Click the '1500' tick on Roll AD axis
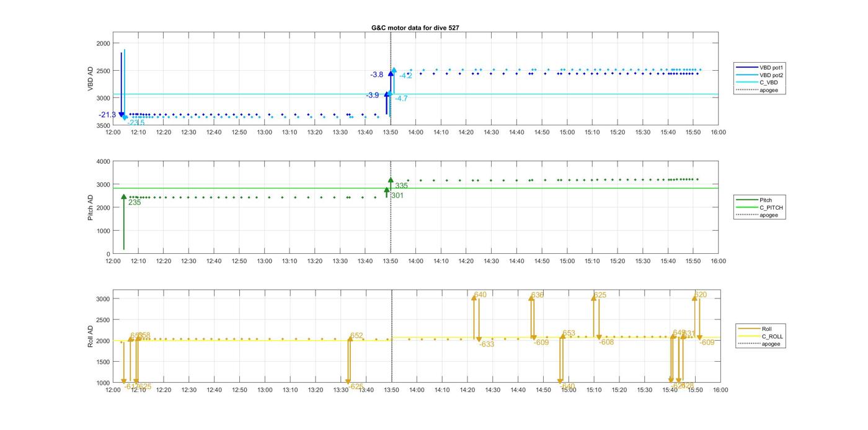 (103, 362)
